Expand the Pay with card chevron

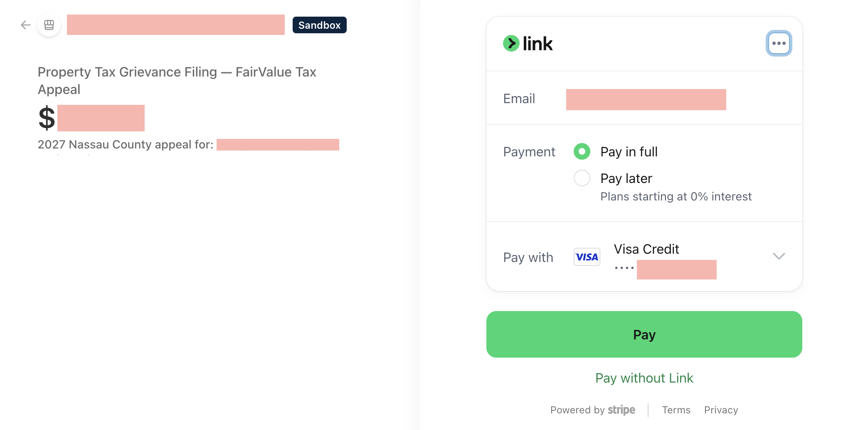[x=779, y=256]
